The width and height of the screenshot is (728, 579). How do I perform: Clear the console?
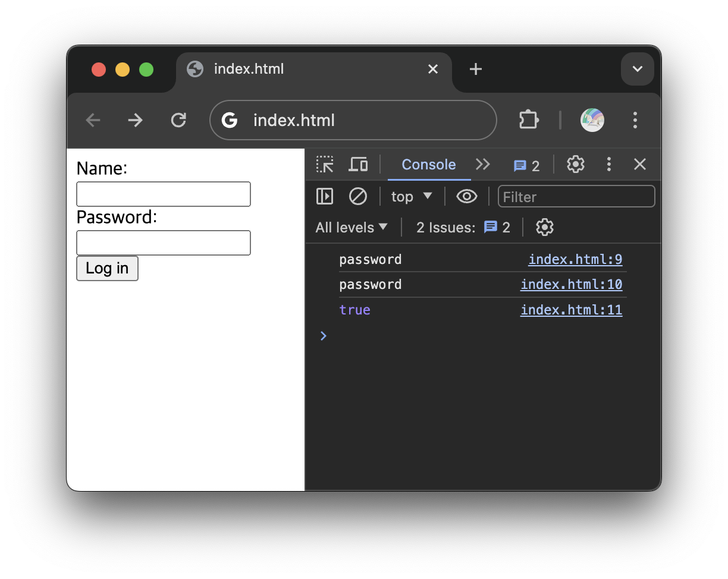(x=358, y=196)
